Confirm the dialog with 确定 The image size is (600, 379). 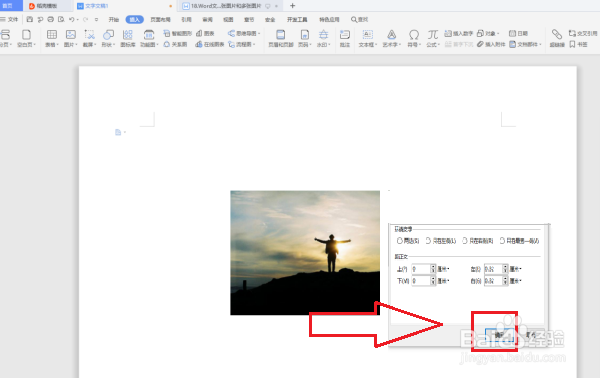tap(499, 335)
